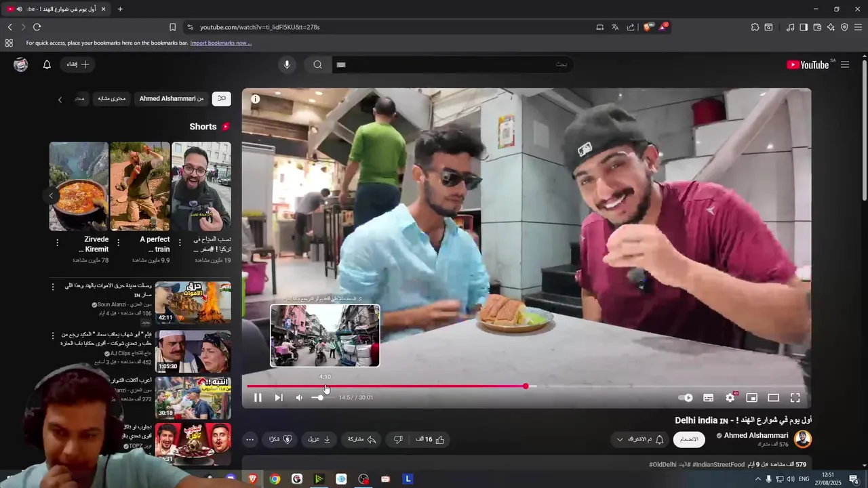The height and width of the screenshot is (488, 868).
Task: Open options menu for the 42:11 video
Action: pyautogui.click(x=53, y=287)
